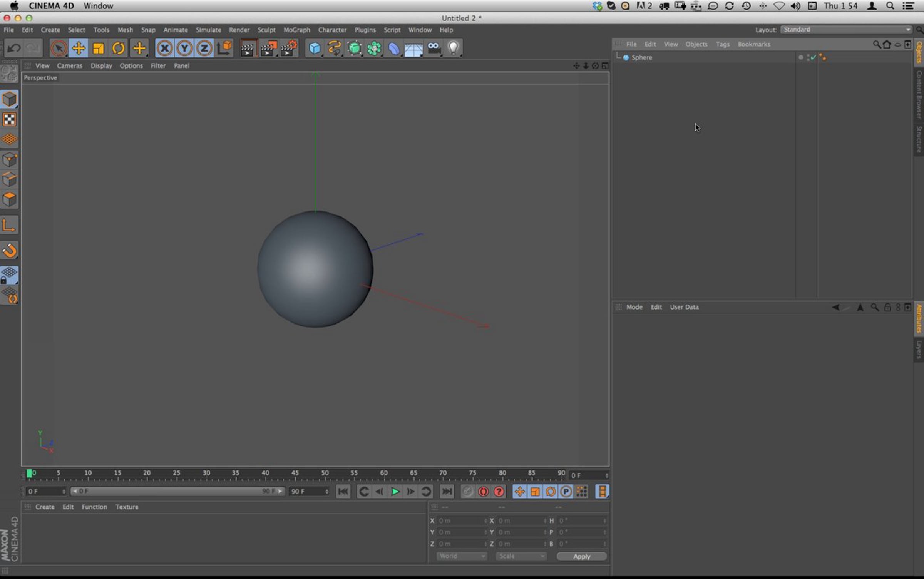
Task: Toggle Sphere visibility dots in Object Manager
Action: [x=807, y=57]
